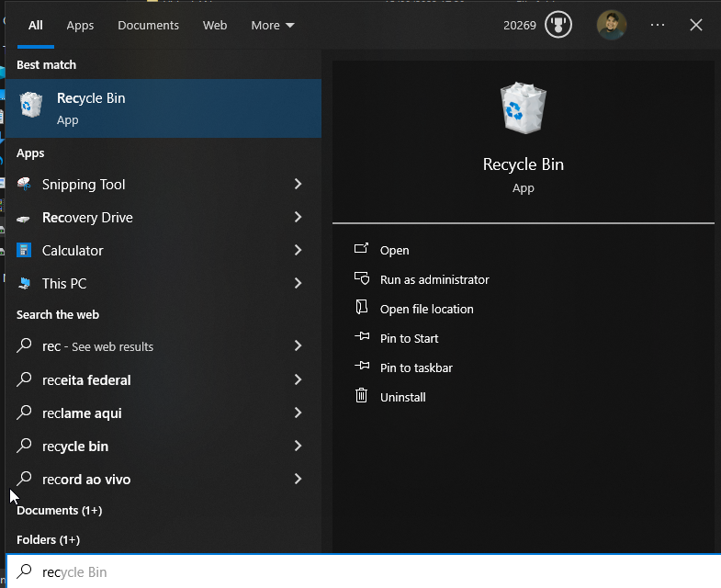This screenshot has height=588, width=721.
Task: Click the Calculator app icon
Action: (x=24, y=250)
